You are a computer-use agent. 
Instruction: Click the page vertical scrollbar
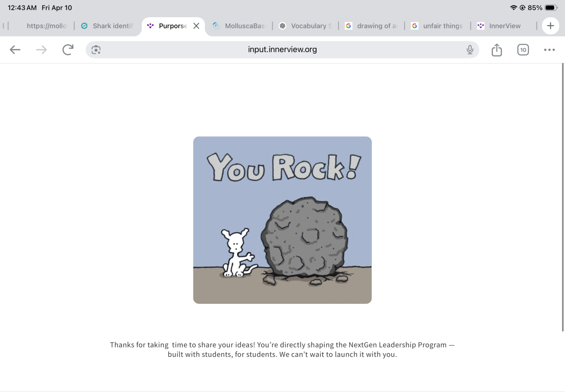(562, 197)
